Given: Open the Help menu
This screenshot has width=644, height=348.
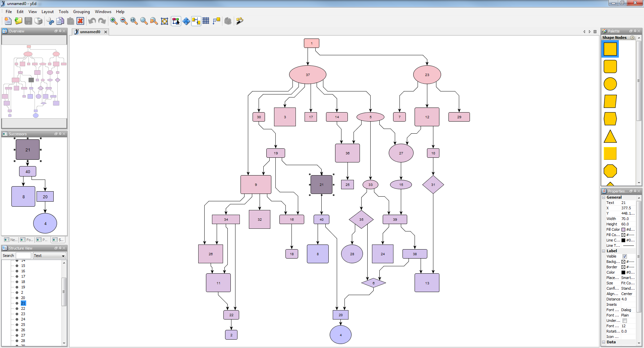Looking at the screenshot, I should pos(120,11).
